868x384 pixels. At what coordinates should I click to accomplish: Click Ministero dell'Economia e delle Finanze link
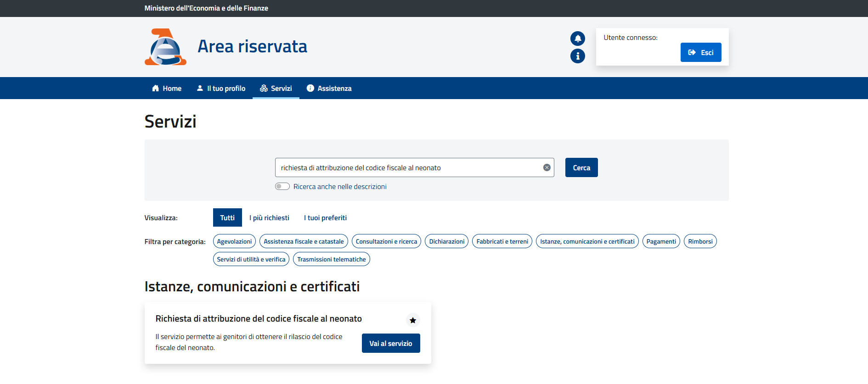click(x=206, y=8)
